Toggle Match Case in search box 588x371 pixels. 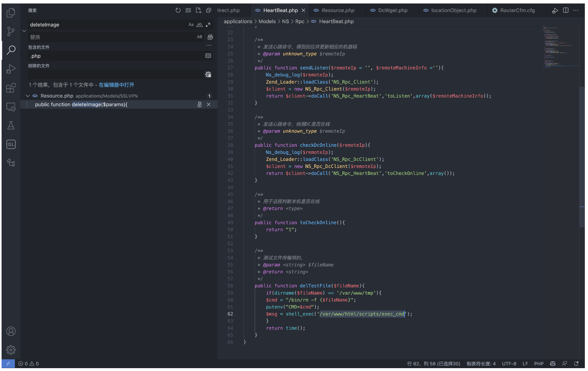click(191, 25)
